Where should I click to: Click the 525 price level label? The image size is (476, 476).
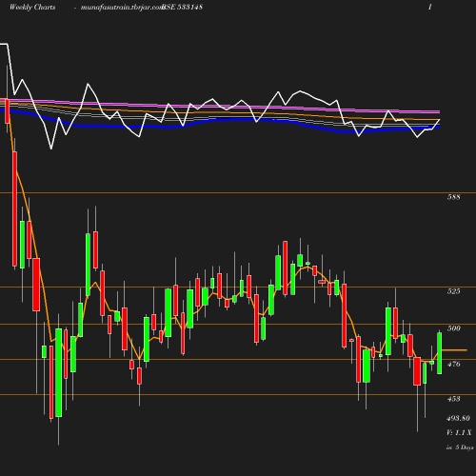click(x=453, y=291)
